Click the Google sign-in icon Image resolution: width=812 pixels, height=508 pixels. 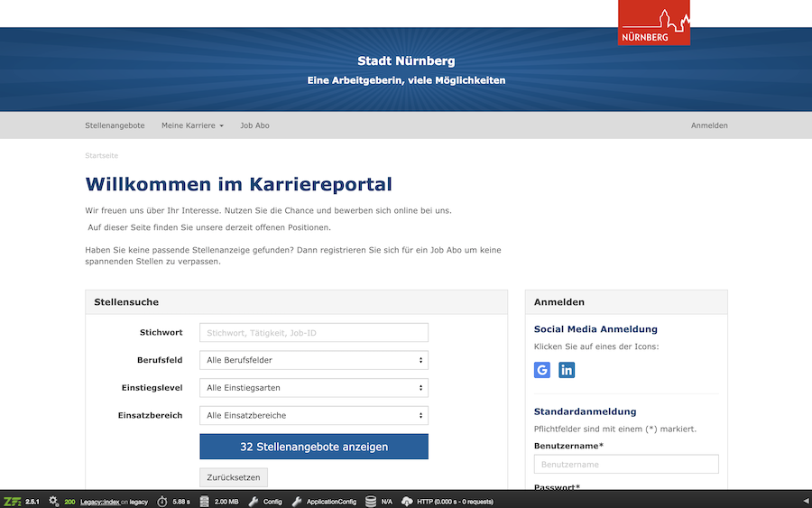542,370
